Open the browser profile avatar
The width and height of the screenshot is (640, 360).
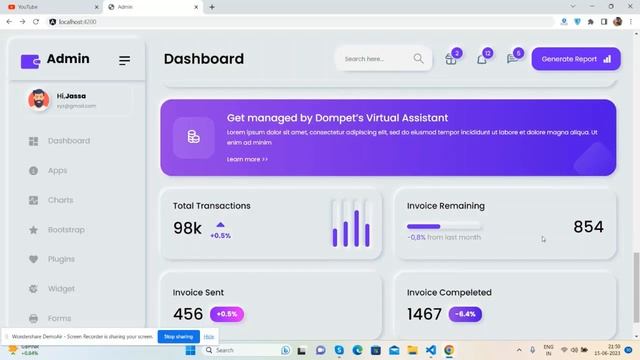[618, 22]
